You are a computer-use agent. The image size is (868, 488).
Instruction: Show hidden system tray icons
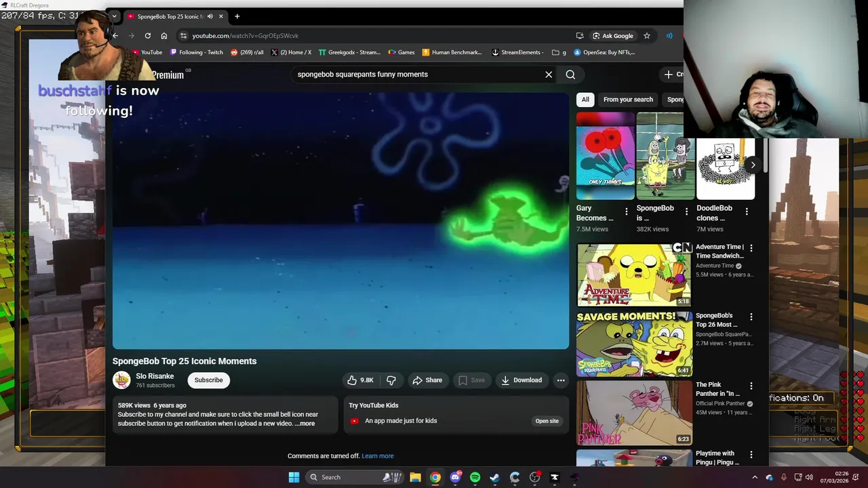pyautogui.click(x=755, y=477)
